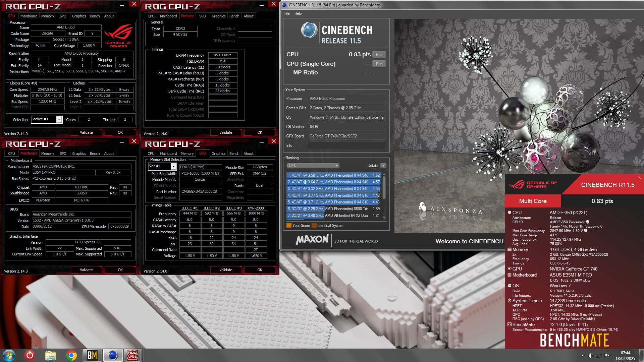Click Cinebench title bar app icon
This screenshot has height=362, width=644.
284,5
